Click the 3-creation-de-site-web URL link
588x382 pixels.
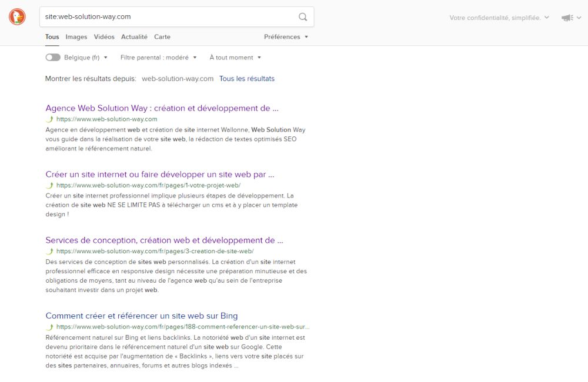(x=155, y=251)
